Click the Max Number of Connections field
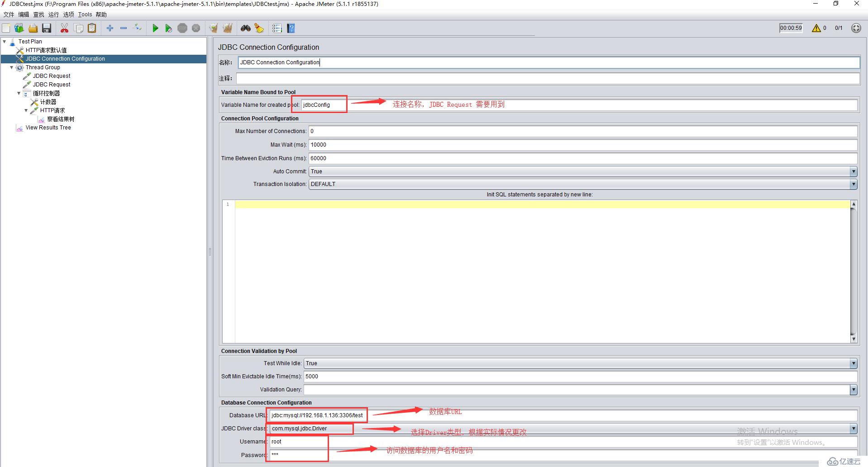The width and height of the screenshot is (868, 467). coord(583,131)
